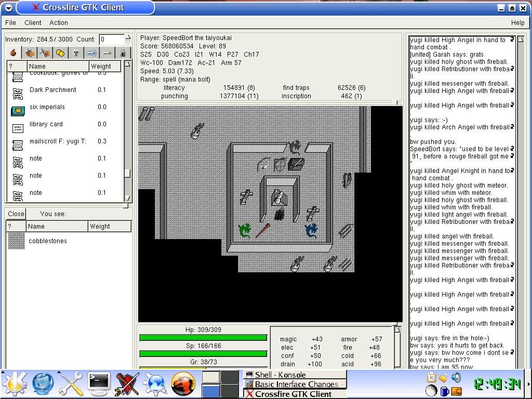532x399 pixels.
Task: Switch to the plain arrow inventory tab
Action: tap(107, 52)
